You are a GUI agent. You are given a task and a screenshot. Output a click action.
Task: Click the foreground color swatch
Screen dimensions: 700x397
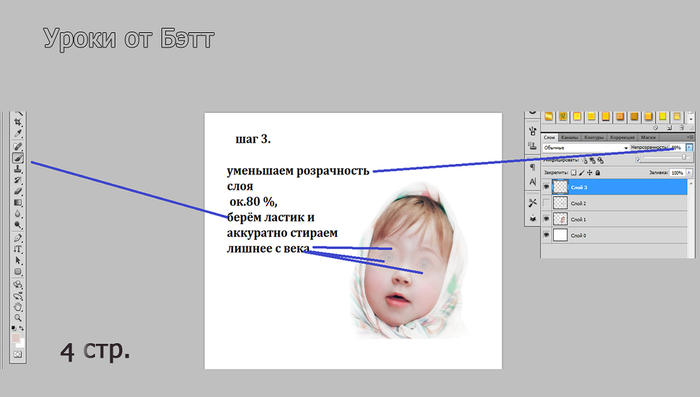(x=16, y=338)
